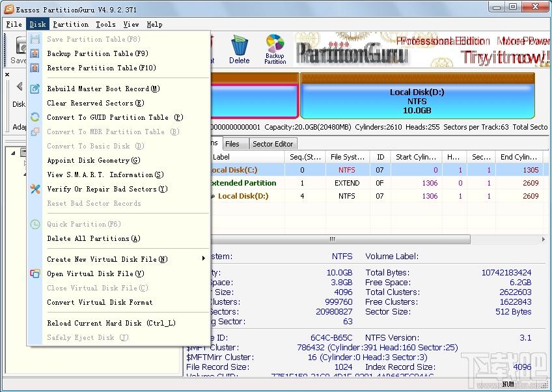Image resolution: width=552 pixels, height=392 pixels.
Task: Switch to the Sector Editor tab
Action: (273, 144)
